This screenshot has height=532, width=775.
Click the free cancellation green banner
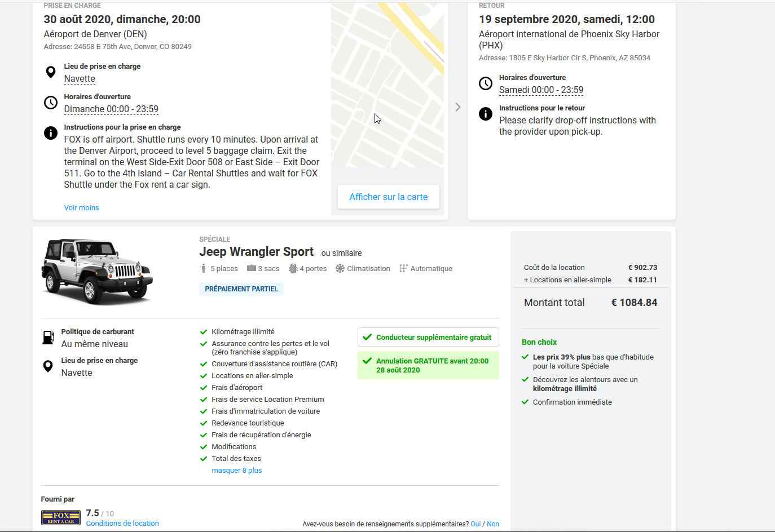coord(428,365)
